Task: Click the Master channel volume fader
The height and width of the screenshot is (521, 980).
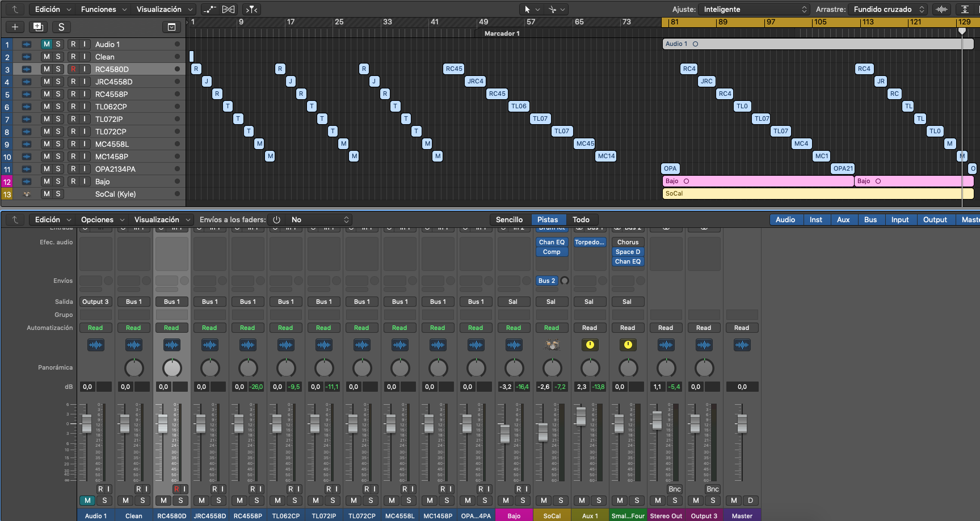Action: [x=742, y=422]
